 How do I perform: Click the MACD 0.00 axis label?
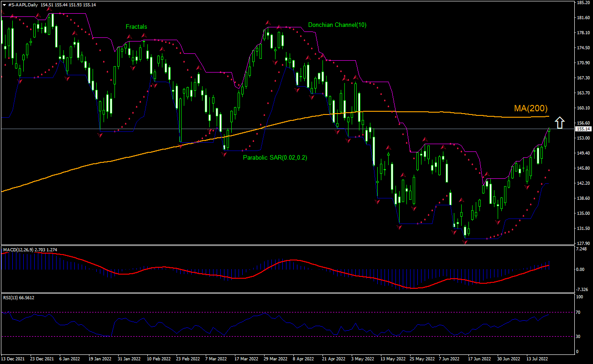click(x=580, y=269)
